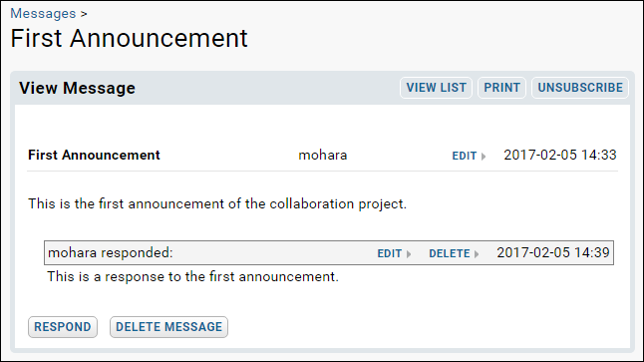Edit mohara's response

tap(390, 253)
